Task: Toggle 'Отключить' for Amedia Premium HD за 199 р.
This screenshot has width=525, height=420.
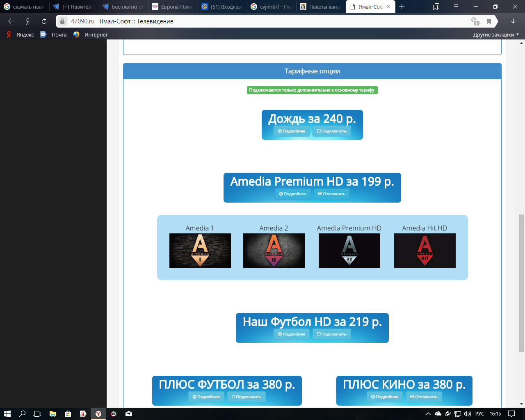Action: pos(332,194)
